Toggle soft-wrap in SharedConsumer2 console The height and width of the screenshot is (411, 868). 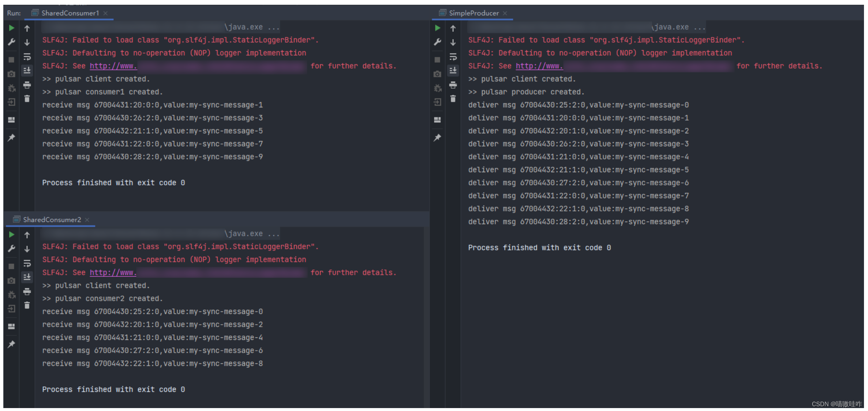(x=27, y=263)
